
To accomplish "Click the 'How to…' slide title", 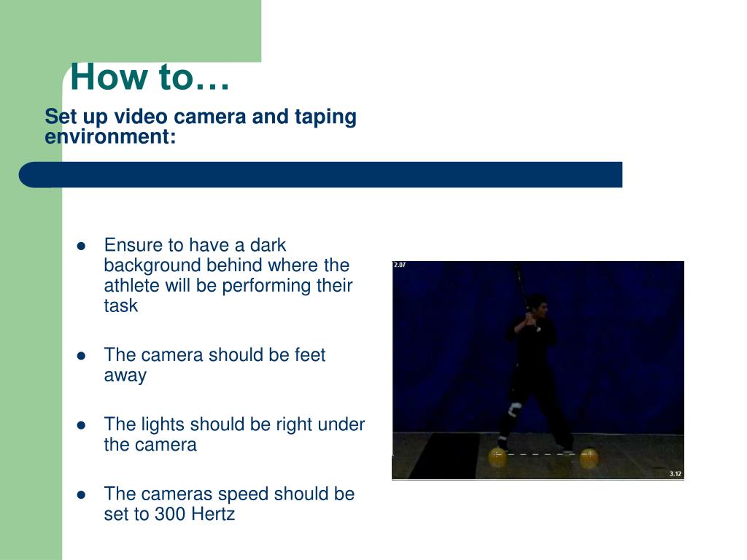I will coord(150,77).
